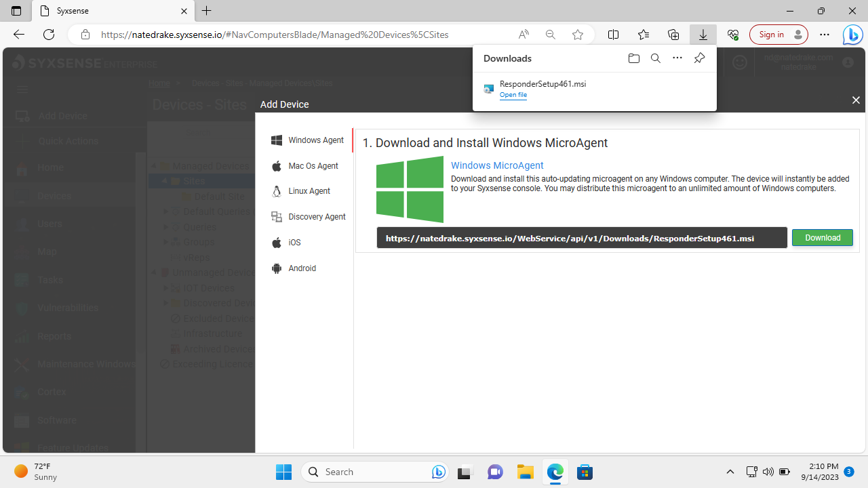Click Open file link in Downloads
This screenshot has width=868, height=488.
[513, 95]
